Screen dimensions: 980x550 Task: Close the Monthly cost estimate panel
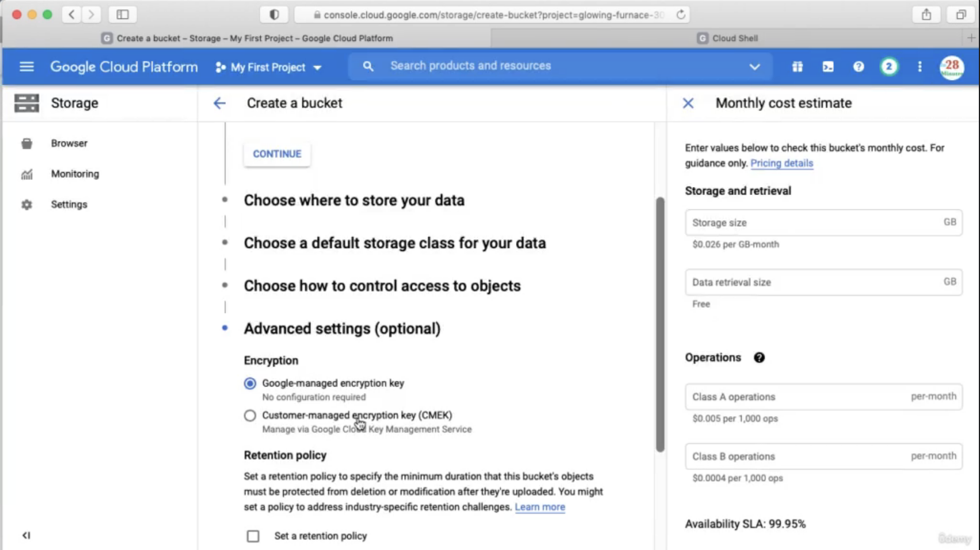(x=688, y=103)
